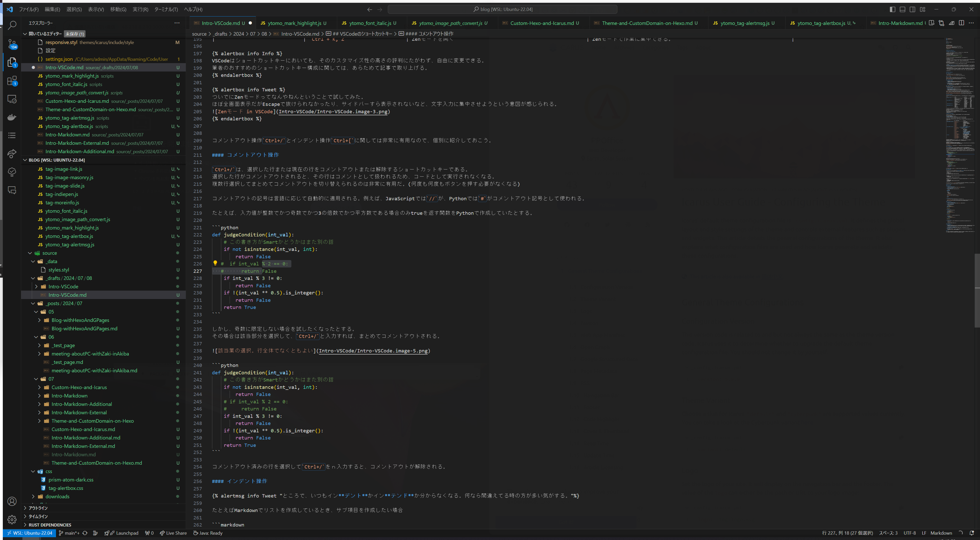
Task: Open the ターミナル(T) menu
Action: tap(166, 9)
